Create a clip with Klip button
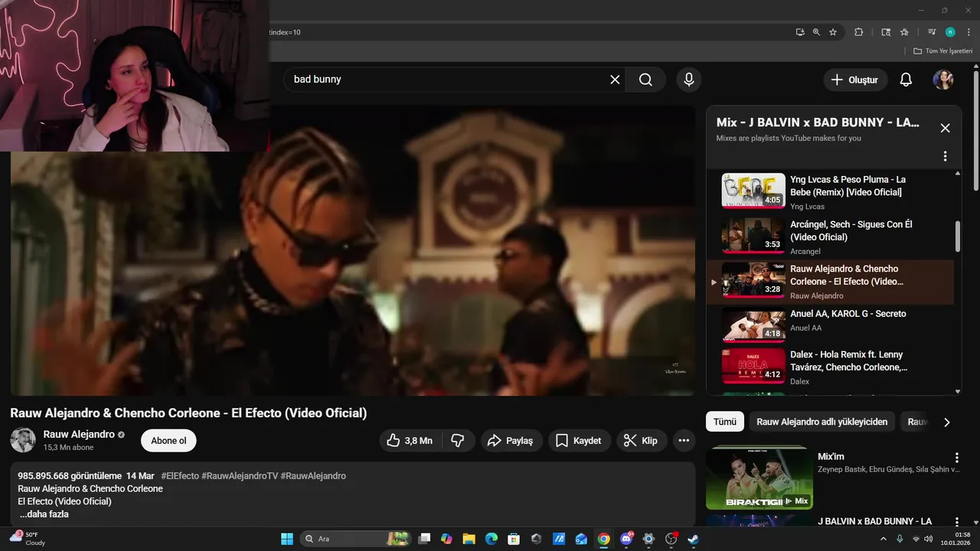Viewport: 980px width, 551px height. [641, 440]
